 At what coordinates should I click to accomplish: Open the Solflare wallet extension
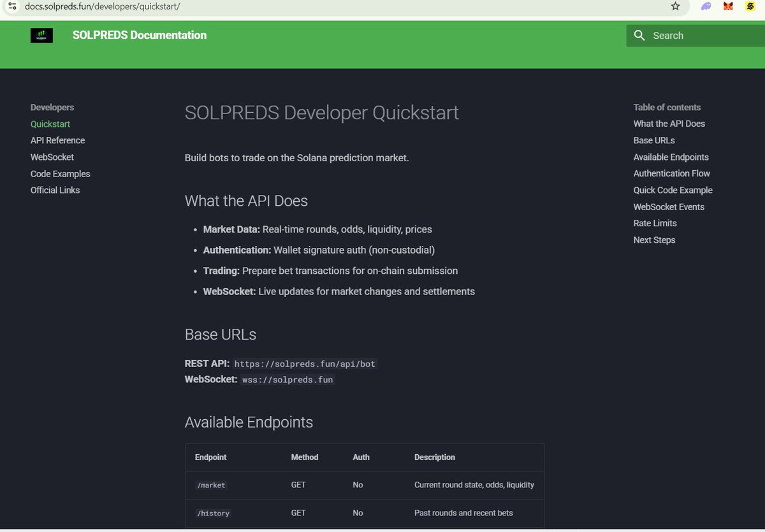coord(750,6)
